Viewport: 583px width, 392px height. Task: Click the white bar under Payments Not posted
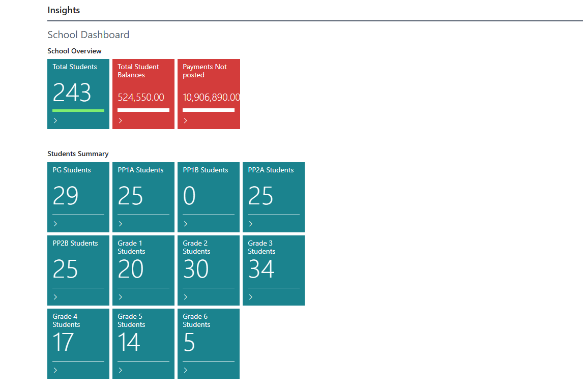pyautogui.click(x=209, y=110)
